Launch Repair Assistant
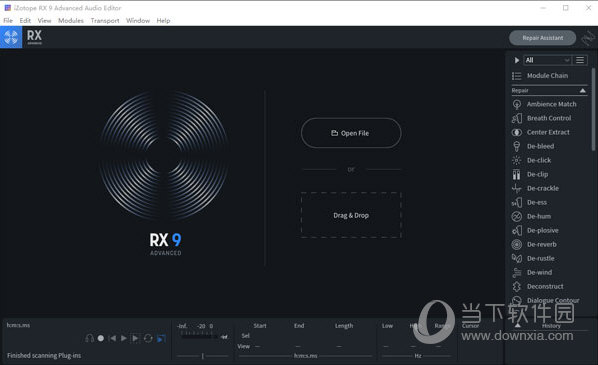This screenshot has height=365, width=598. pos(542,38)
